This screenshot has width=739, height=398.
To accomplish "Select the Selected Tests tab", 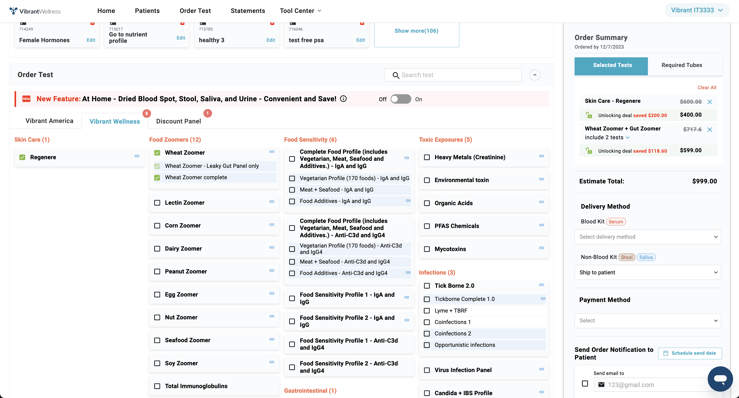I will [x=612, y=66].
